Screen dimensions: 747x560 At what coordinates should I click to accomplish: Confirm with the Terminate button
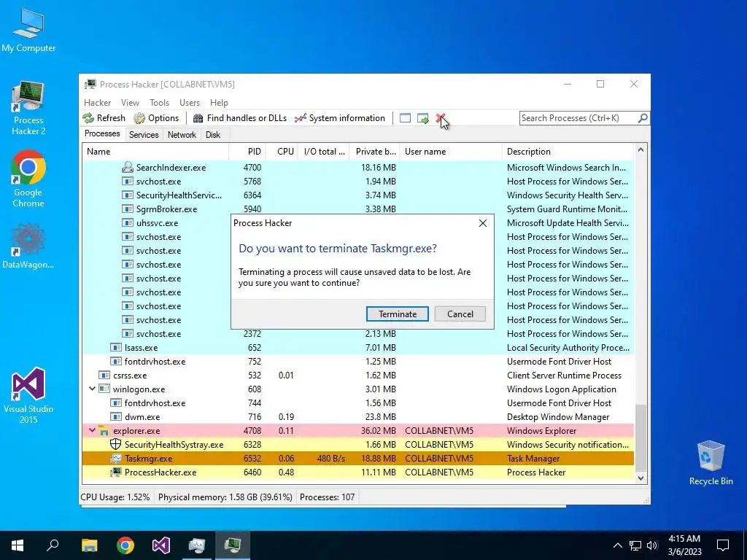point(398,314)
